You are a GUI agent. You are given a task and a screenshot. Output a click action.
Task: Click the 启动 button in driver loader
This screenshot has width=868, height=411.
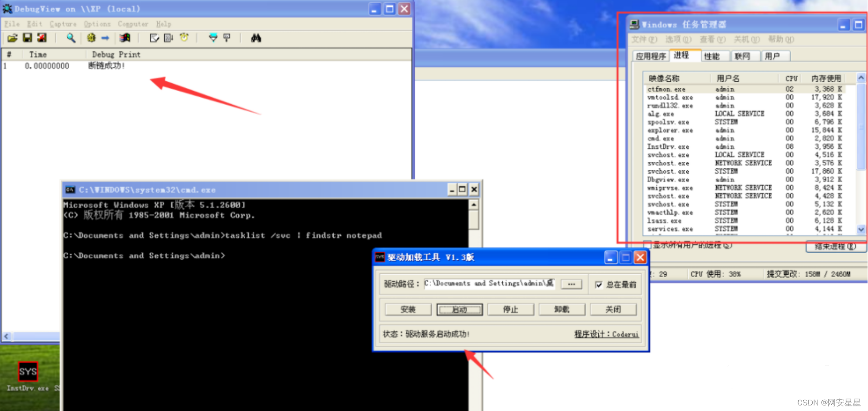point(459,310)
